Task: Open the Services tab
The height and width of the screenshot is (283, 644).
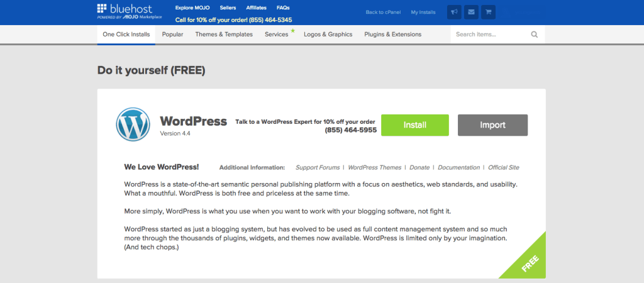Action: pyautogui.click(x=277, y=35)
